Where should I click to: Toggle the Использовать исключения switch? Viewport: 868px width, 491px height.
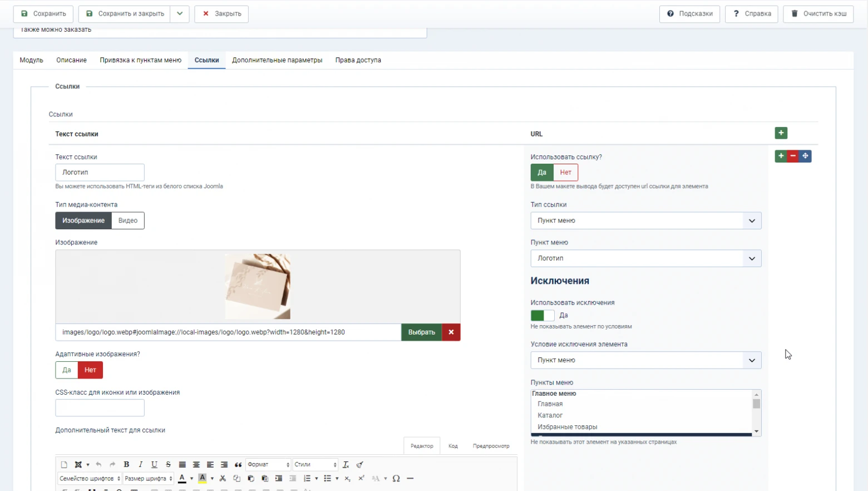point(542,316)
